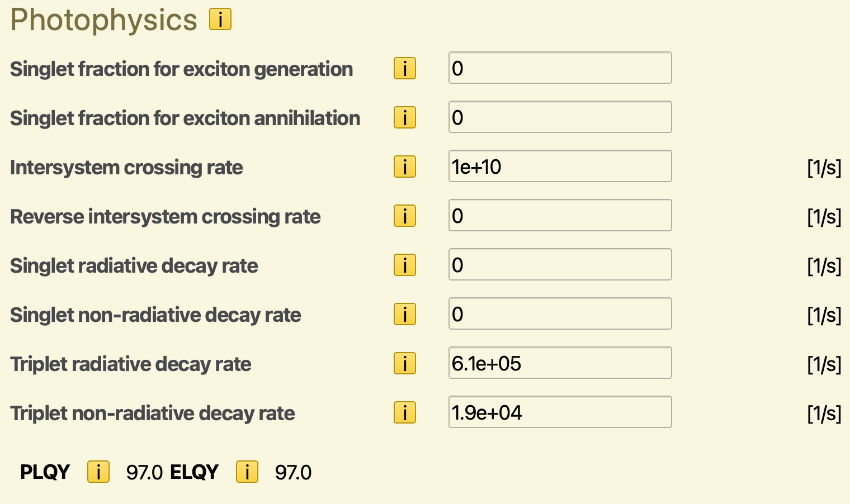850x504 pixels.
Task: Click the PLQY info icon
Action: pos(98,472)
